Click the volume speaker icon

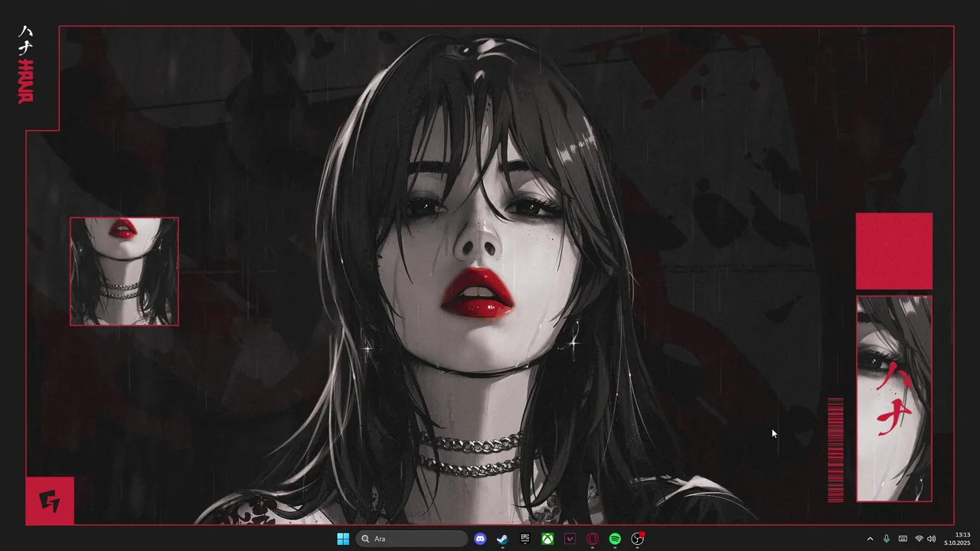[x=932, y=539]
